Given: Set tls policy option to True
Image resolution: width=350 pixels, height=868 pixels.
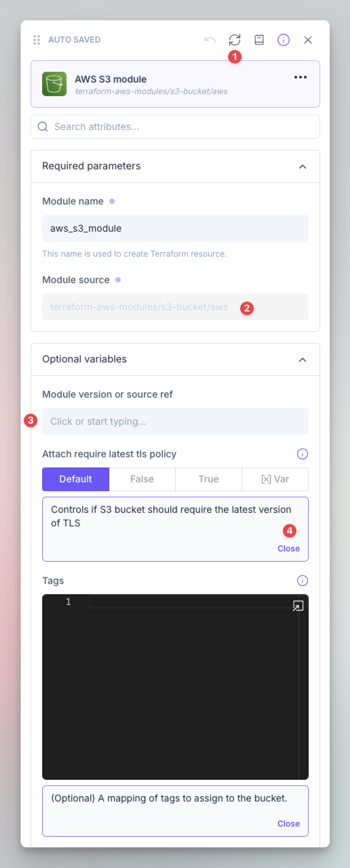Looking at the screenshot, I should pos(208,479).
